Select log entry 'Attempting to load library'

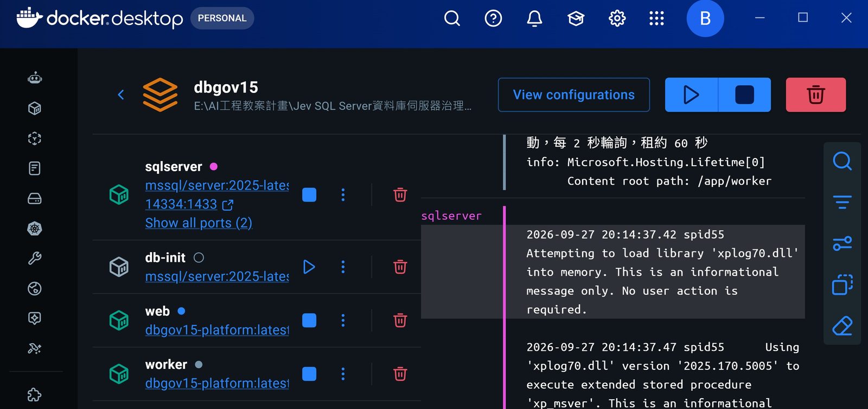613,272
